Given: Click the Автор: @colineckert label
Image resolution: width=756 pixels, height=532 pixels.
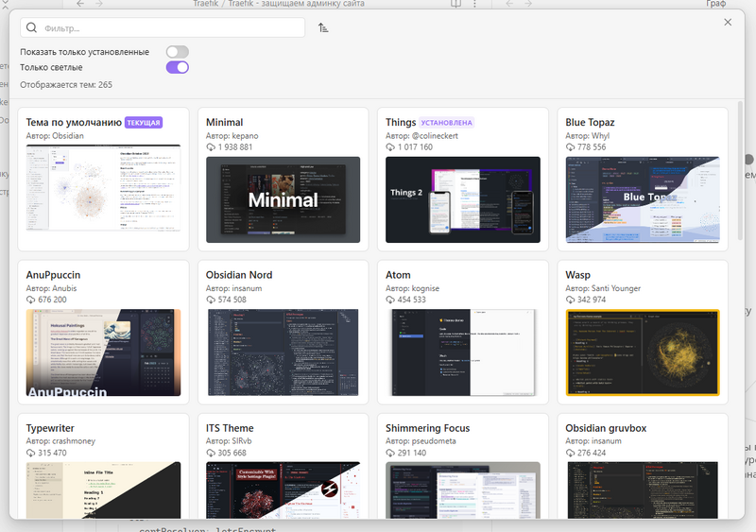Looking at the screenshot, I should (421, 136).
